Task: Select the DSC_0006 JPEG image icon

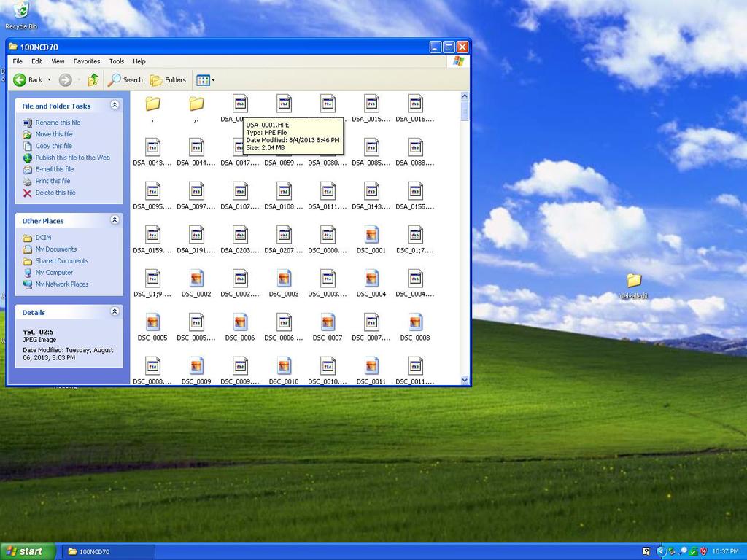Action: (240, 322)
